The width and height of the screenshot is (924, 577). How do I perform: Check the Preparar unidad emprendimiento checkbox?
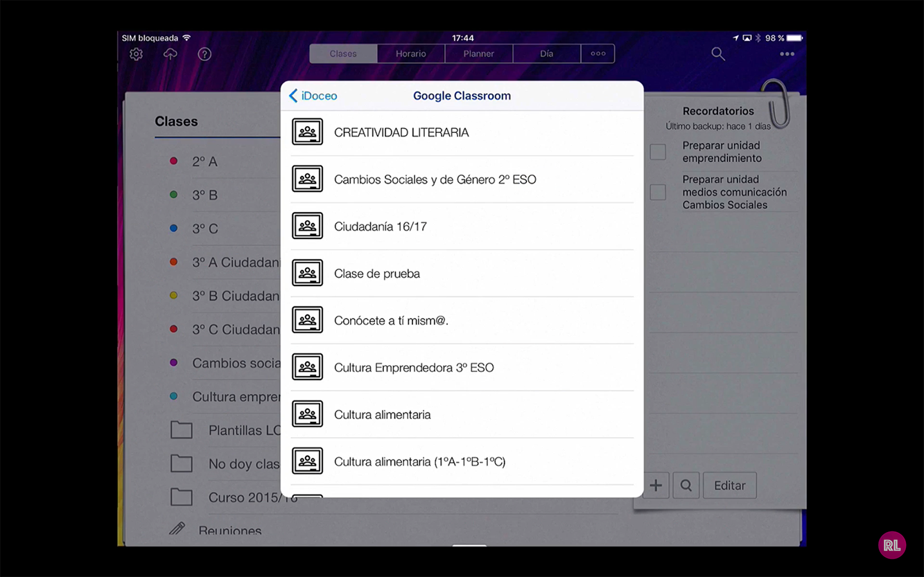[658, 152]
